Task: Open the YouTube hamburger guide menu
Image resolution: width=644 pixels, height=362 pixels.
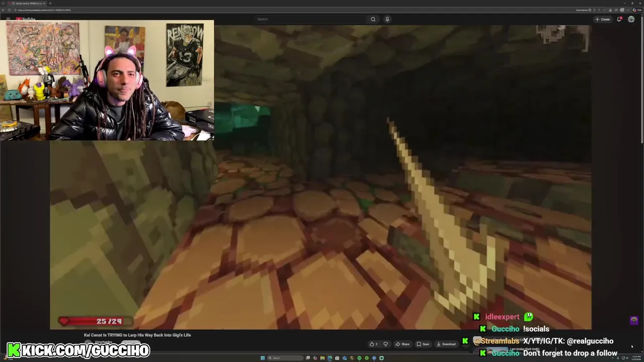Action: click(x=8, y=19)
